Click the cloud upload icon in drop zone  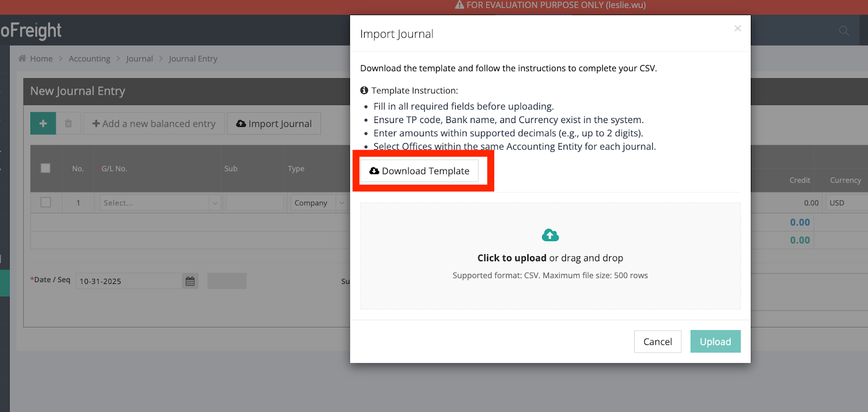[x=550, y=235]
